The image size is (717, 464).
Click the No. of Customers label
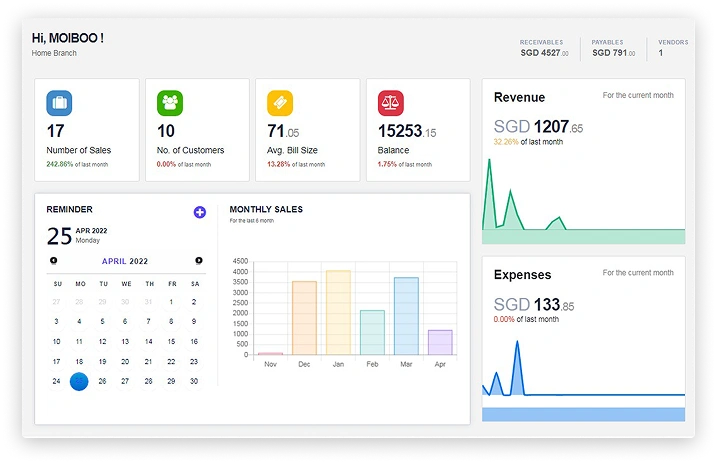click(x=190, y=150)
